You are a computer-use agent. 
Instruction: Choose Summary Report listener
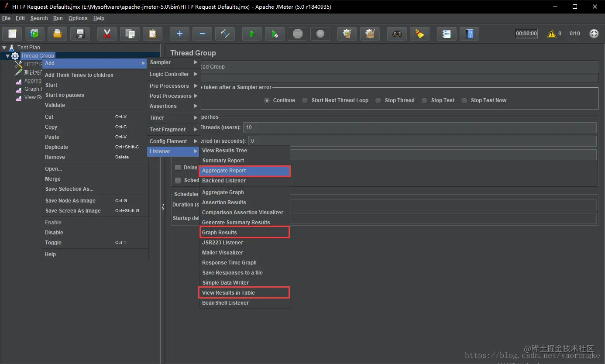click(x=245, y=161)
